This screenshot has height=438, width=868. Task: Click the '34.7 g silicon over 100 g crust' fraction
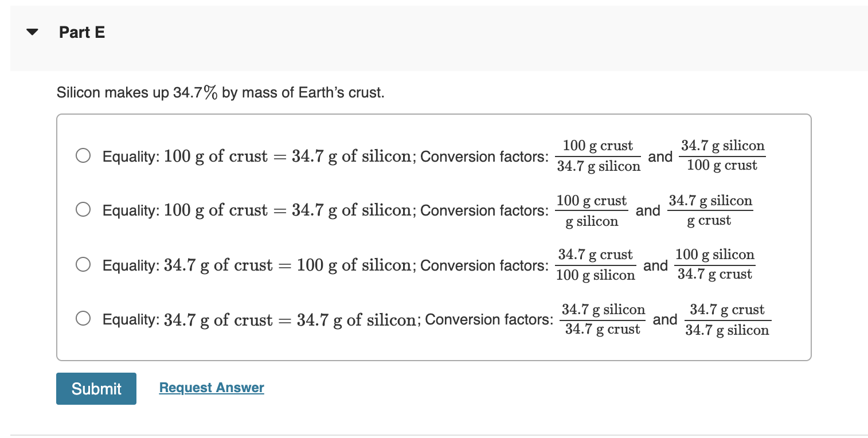723,155
